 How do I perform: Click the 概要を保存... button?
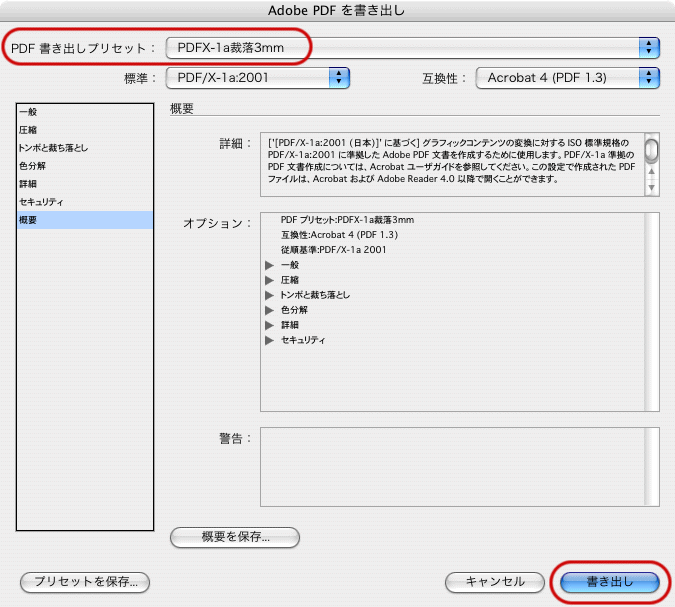pos(235,537)
